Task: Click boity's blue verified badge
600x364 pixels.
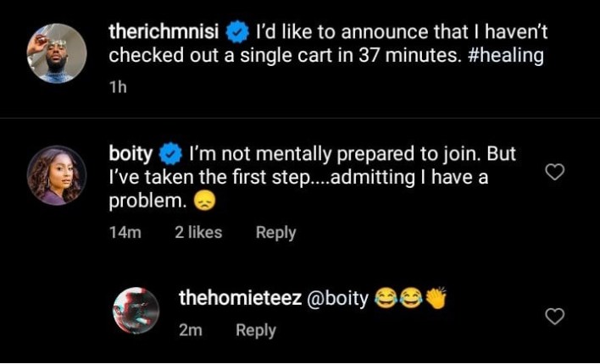Action: pos(170,155)
